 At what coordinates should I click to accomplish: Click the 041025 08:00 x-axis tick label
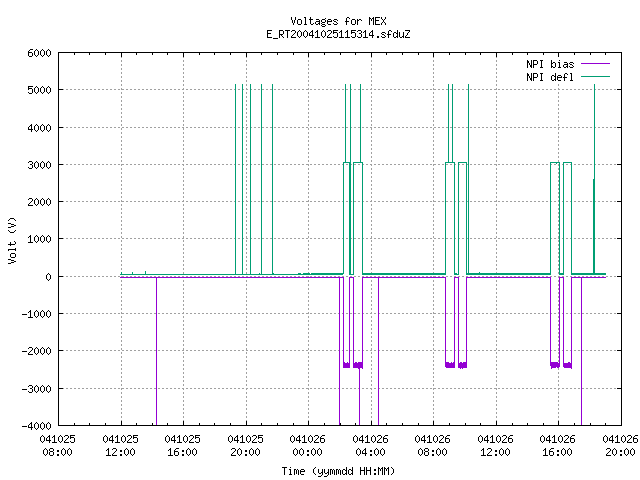58,445
